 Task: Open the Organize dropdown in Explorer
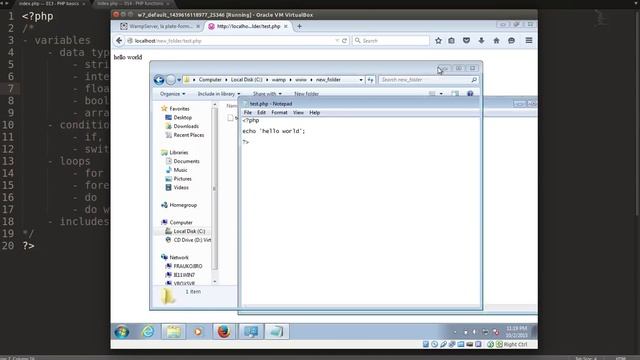173,94
